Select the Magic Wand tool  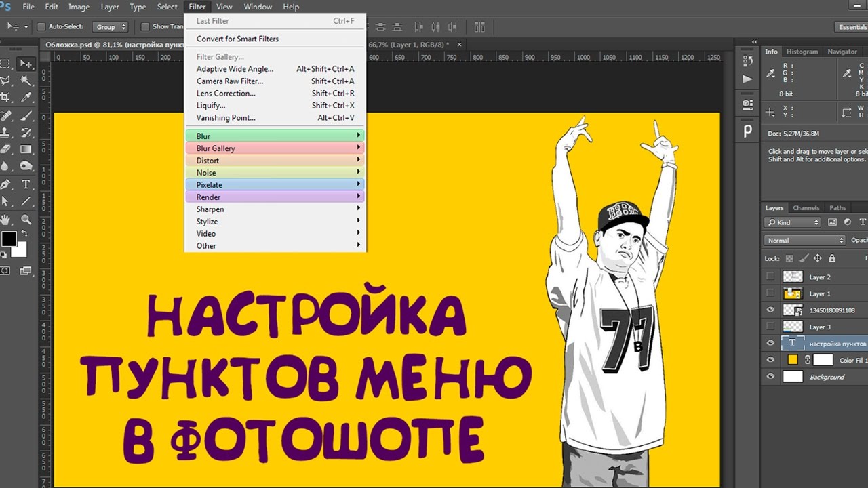coord(26,81)
